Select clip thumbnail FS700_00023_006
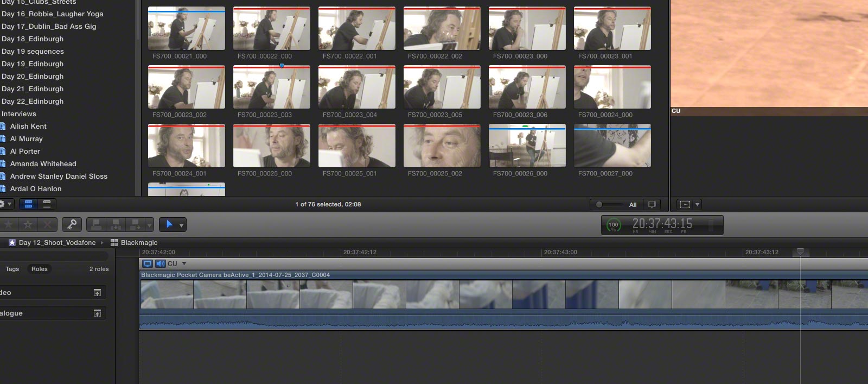 (527, 87)
